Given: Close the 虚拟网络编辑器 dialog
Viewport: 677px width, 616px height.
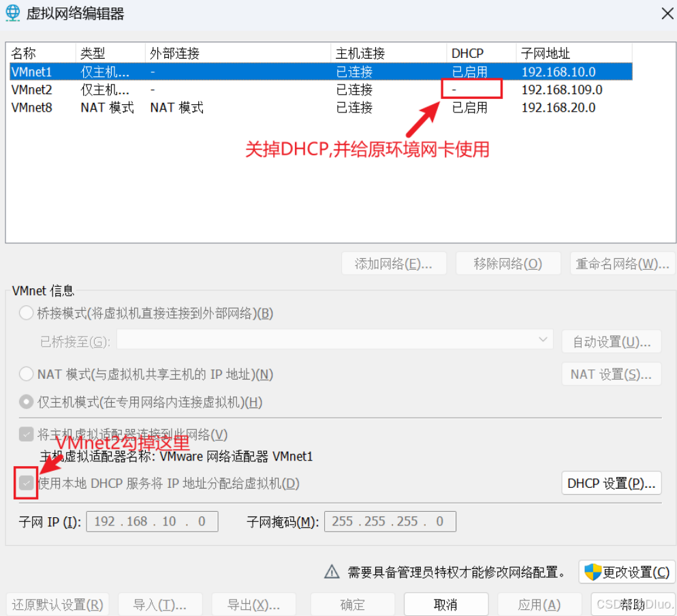Looking at the screenshot, I should pos(667,14).
